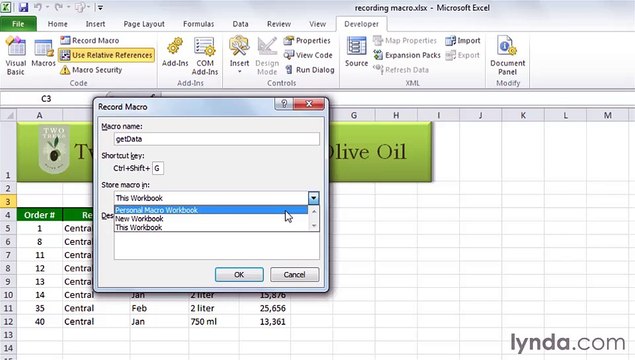Click the Redo button
Viewport: 635px width, 360px height.
60,7
